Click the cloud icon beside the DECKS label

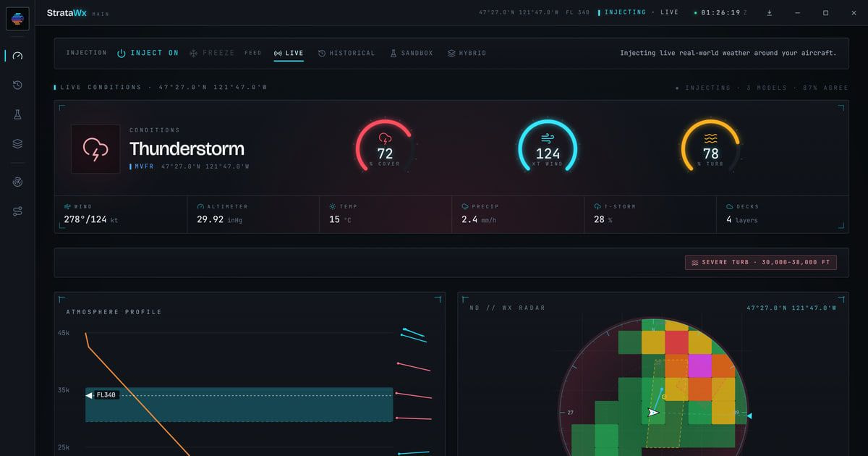click(x=730, y=206)
